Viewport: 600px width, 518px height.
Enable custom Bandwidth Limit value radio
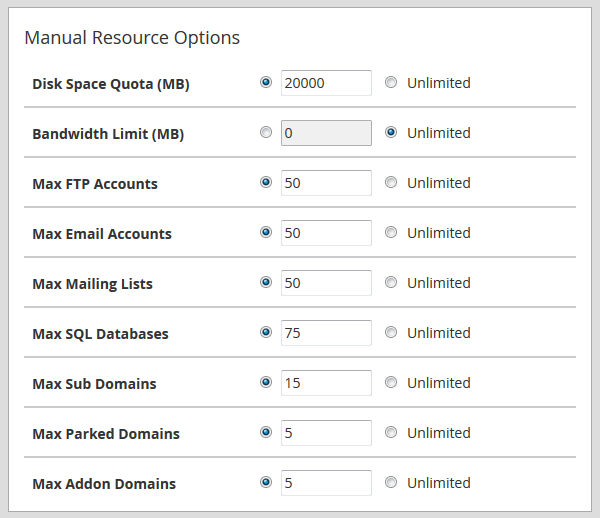coord(265,132)
